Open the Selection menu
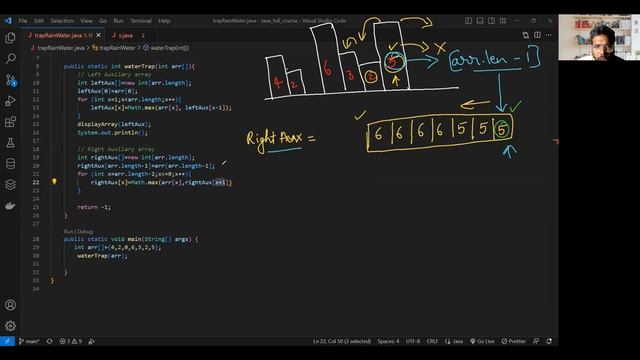The width and height of the screenshot is (640, 360). click(x=62, y=21)
